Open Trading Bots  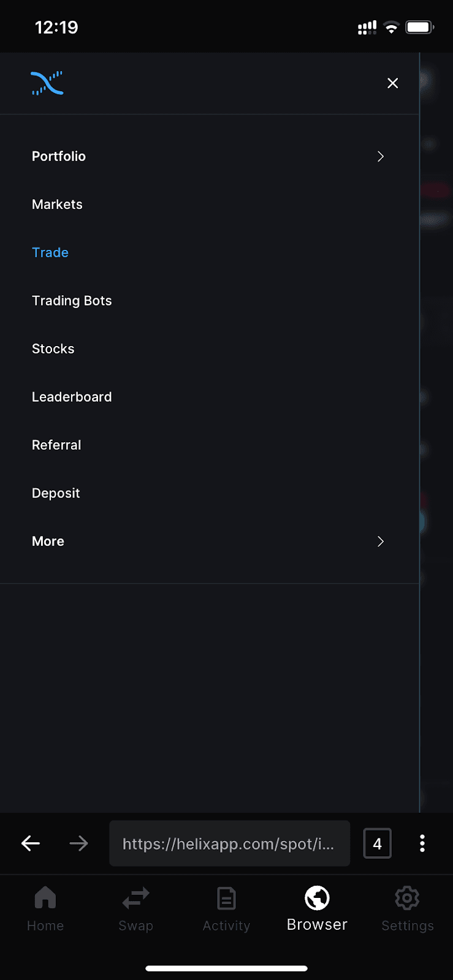tap(72, 301)
